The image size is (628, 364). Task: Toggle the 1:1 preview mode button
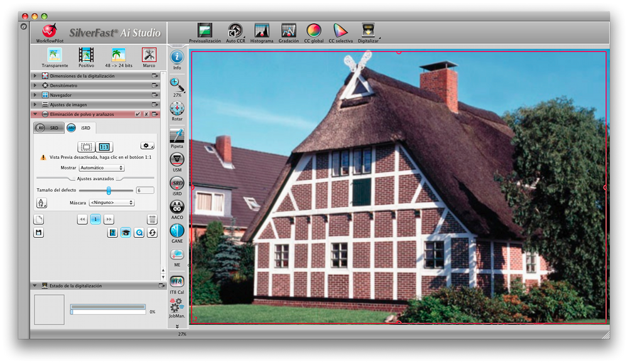click(x=105, y=147)
